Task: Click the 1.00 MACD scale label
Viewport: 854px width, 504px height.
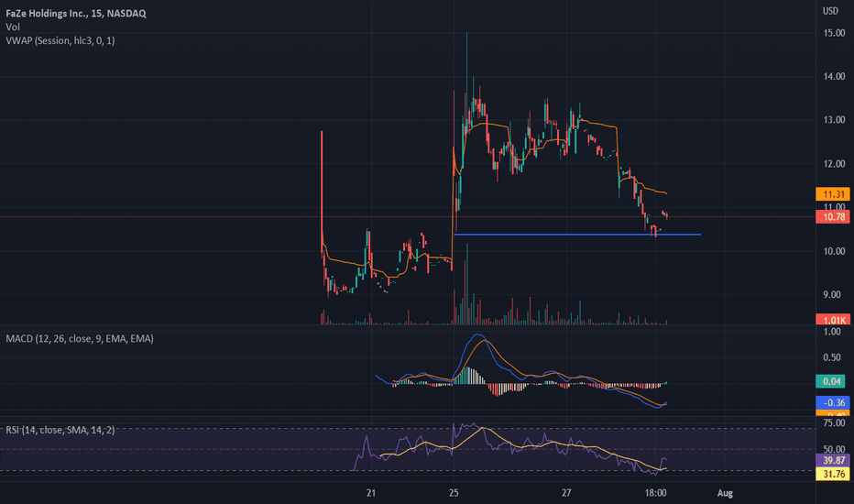Action: 832,332
